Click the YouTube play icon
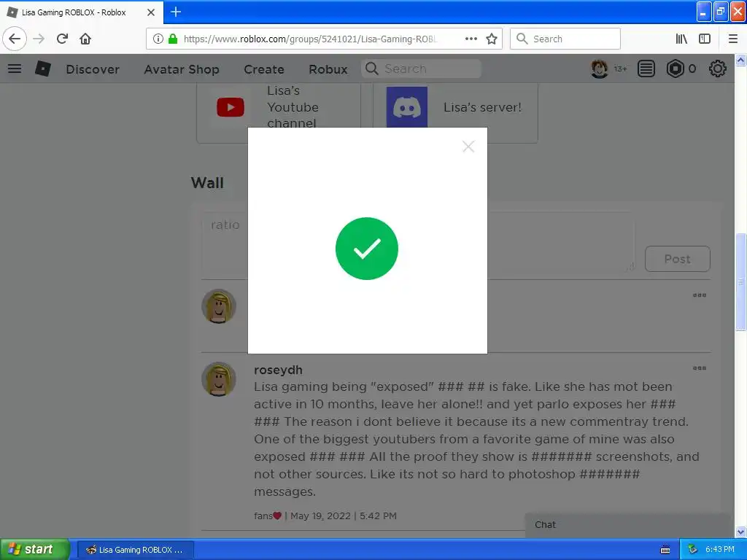This screenshot has width=747, height=560. [x=231, y=107]
